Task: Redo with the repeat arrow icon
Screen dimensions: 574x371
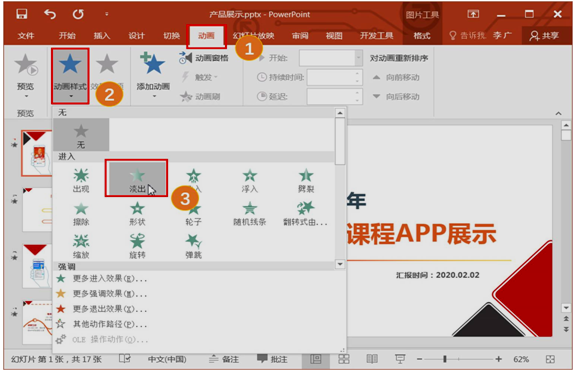Action: [x=78, y=14]
